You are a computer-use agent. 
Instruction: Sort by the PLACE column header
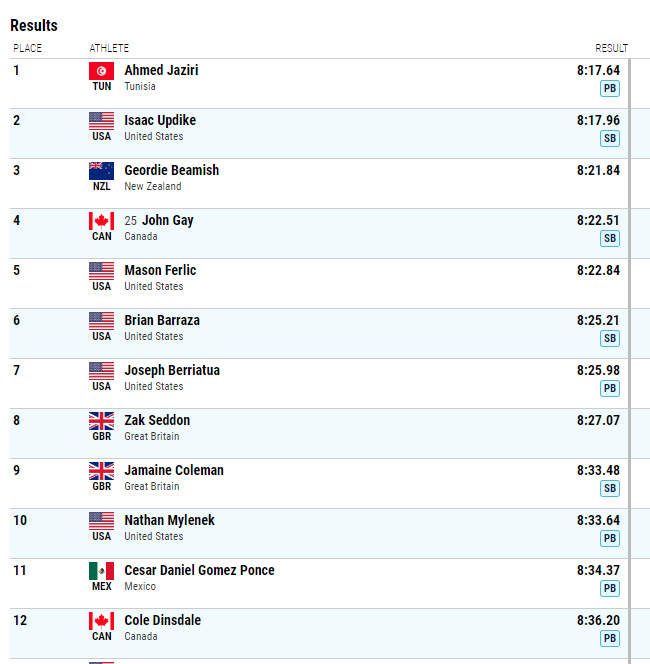coord(28,48)
